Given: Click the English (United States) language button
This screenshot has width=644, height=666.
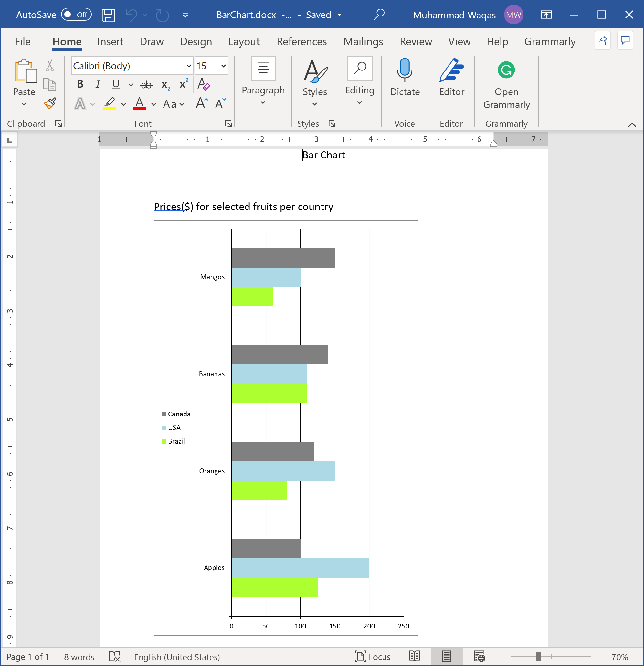Looking at the screenshot, I should tap(177, 657).
